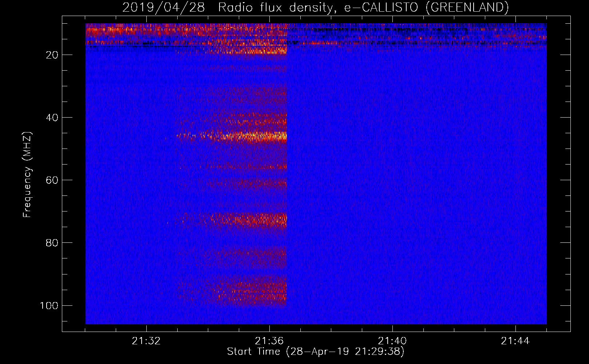Click the 21:40 time tick label
The image size is (589, 364).
(392, 341)
